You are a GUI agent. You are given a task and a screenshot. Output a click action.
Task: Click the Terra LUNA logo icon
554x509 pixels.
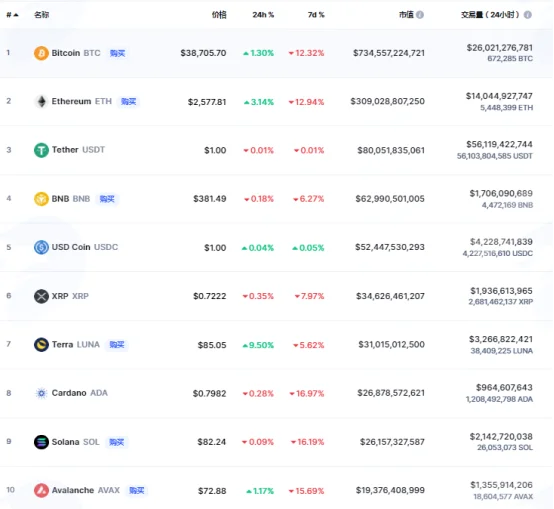click(x=41, y=344)
